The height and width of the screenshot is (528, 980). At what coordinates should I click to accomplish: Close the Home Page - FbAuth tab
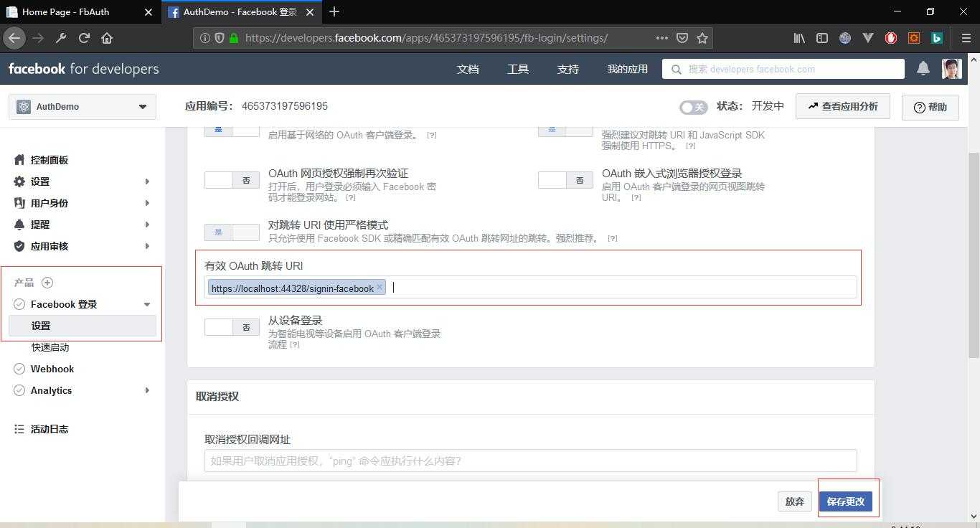coord(149,11)
